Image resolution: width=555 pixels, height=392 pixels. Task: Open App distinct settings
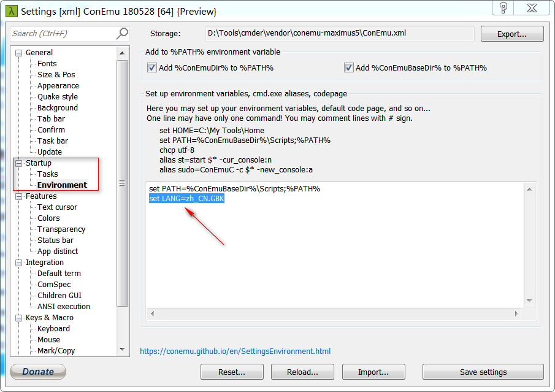coord(58,251)
